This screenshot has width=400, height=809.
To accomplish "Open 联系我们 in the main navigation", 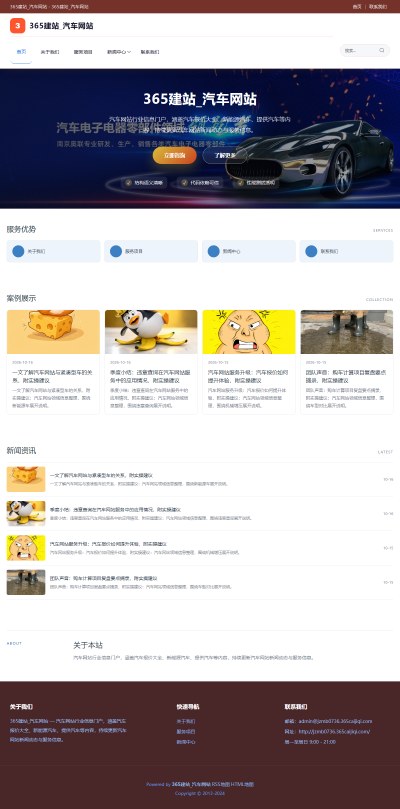I will tap(150, 52).
